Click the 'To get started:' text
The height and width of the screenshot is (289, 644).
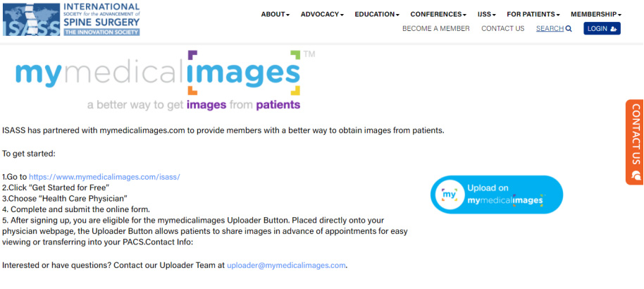pyautogui.click(x=29, y=154)
